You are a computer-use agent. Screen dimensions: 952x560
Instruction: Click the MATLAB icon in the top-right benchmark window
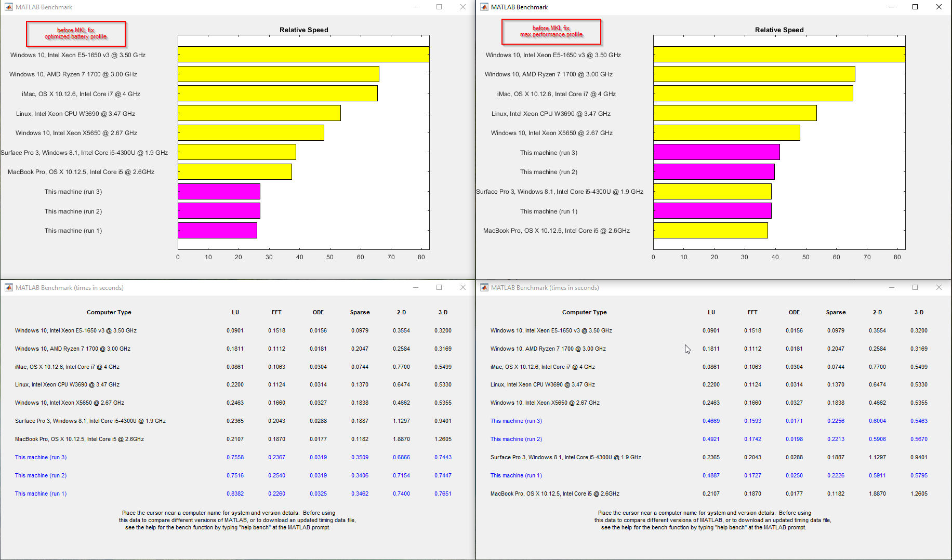[x=484, y=7]
